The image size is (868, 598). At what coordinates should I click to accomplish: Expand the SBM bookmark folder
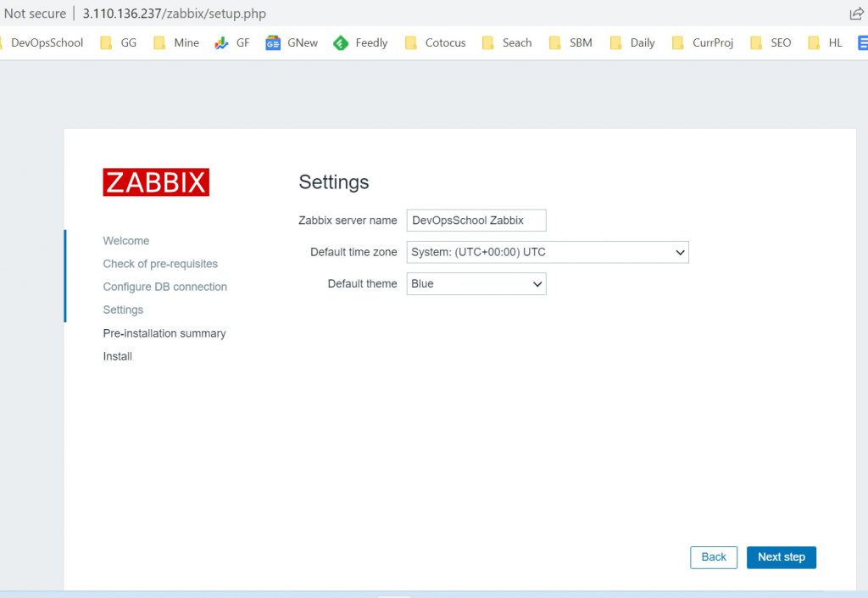pos(570,42)
